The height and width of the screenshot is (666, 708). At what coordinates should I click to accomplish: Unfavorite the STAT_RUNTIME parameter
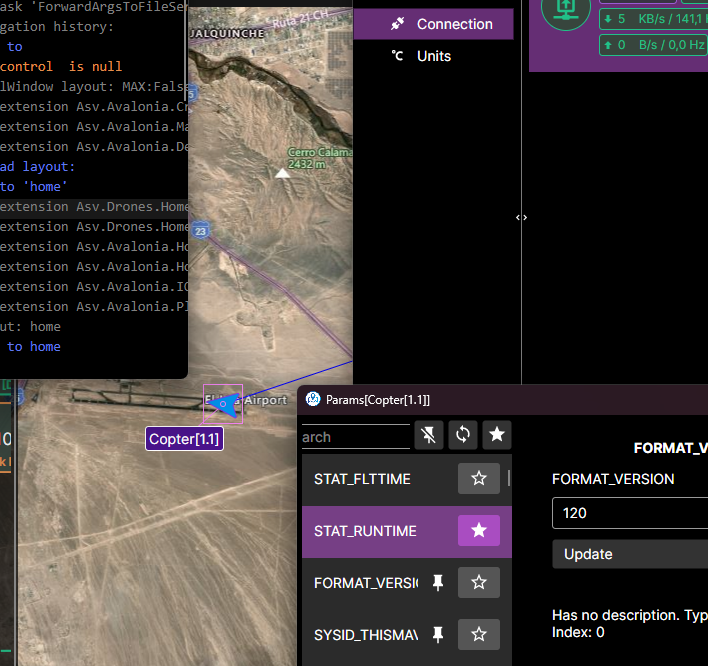pyautogui.click(x=479, y=531)
